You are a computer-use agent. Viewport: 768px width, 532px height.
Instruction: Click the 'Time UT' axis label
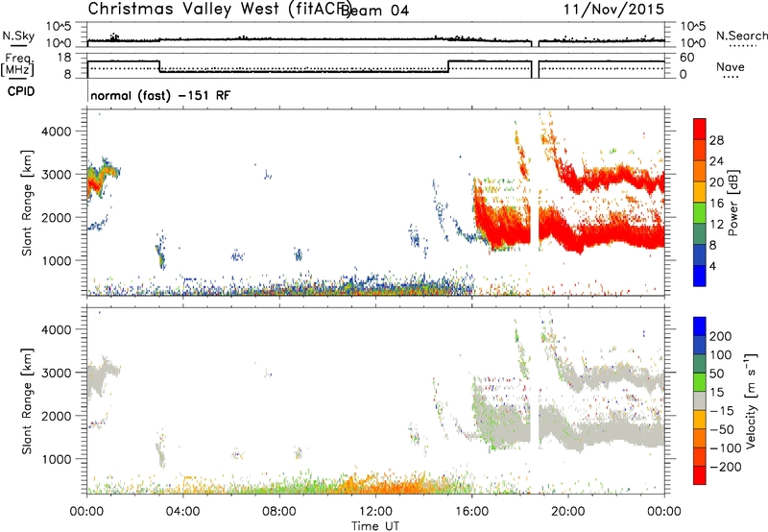pyautogui.click(x=375, y=525)
